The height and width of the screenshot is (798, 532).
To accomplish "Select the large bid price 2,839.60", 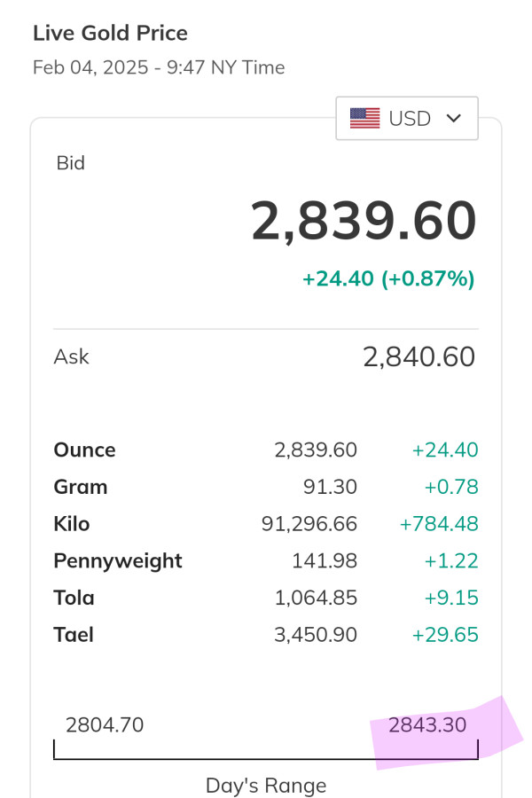I will (x=364, y=221).
